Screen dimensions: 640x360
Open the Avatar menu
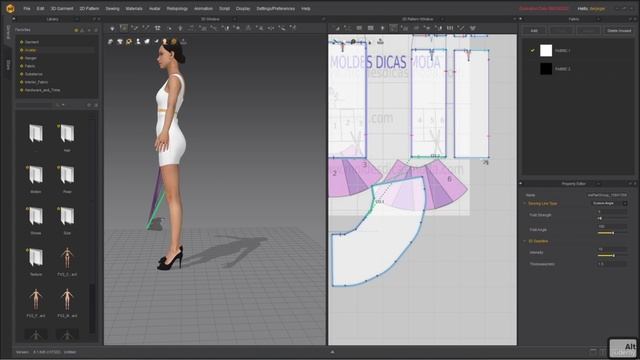(x=154, y=9)
